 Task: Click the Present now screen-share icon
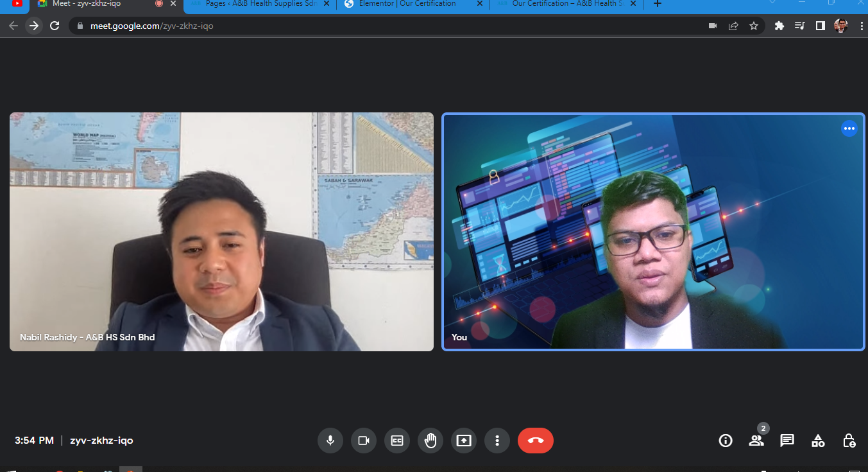[464, 441]
